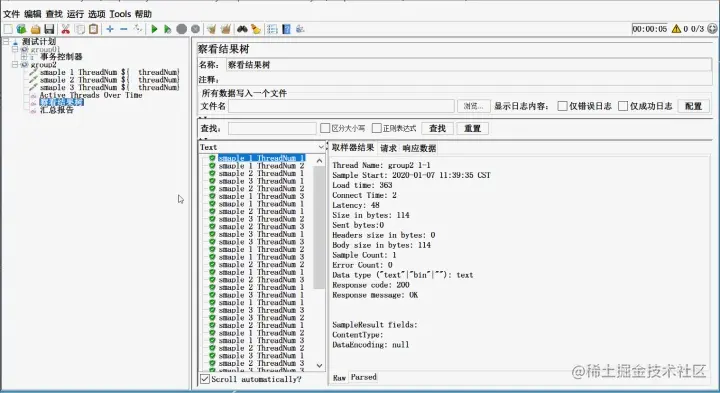Enable 正则表达式 checkbox
Viewport: 720px width, 393px height.
377,128
